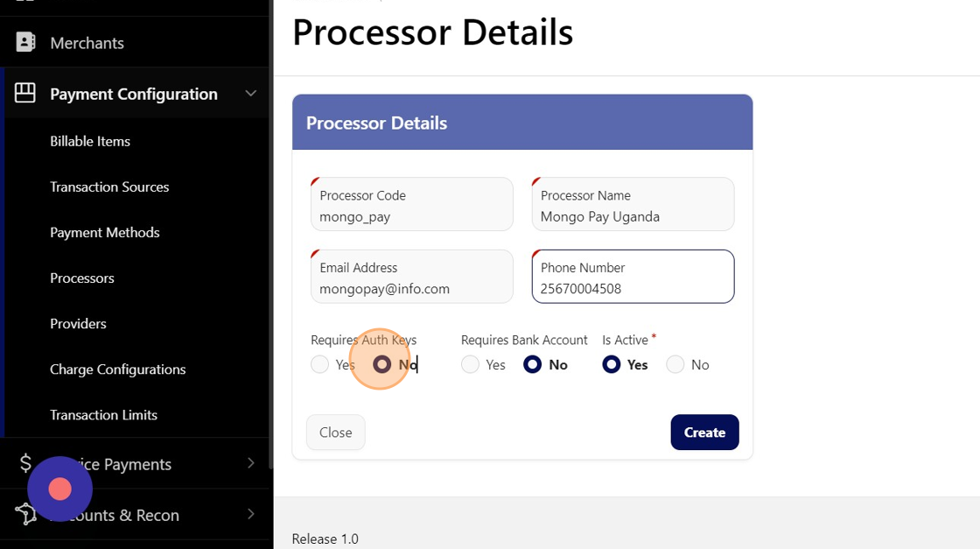Go to Processors in sidebar
Image resolution: width=980 pixels, height=549 pixels.
(82, 278)
